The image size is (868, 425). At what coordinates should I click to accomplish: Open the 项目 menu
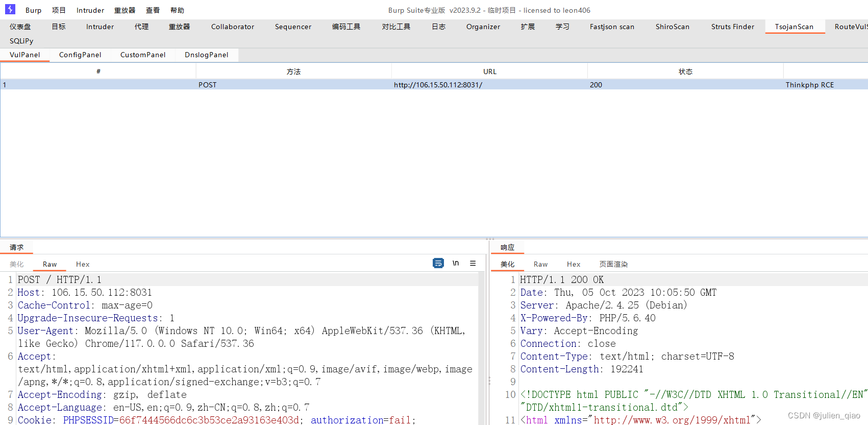pos(59,10)
